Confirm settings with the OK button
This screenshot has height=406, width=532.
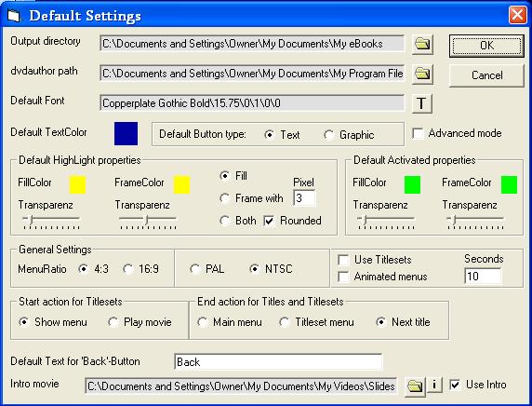click(486, 46)
